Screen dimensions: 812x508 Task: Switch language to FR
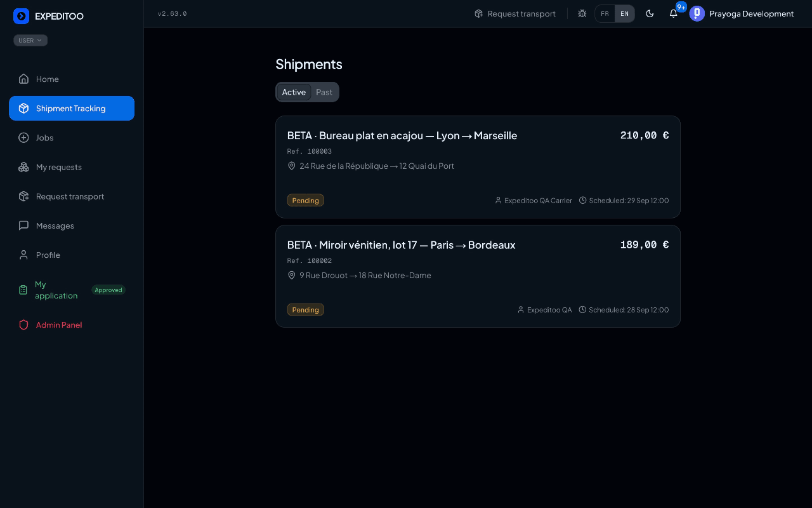tap(605, 14)
